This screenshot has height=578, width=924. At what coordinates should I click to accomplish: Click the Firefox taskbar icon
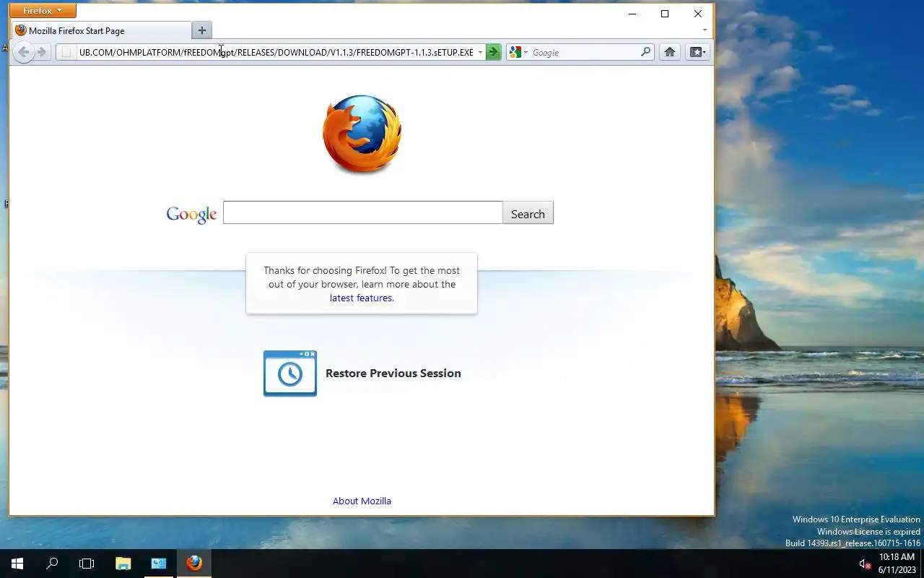pos(194,564)
